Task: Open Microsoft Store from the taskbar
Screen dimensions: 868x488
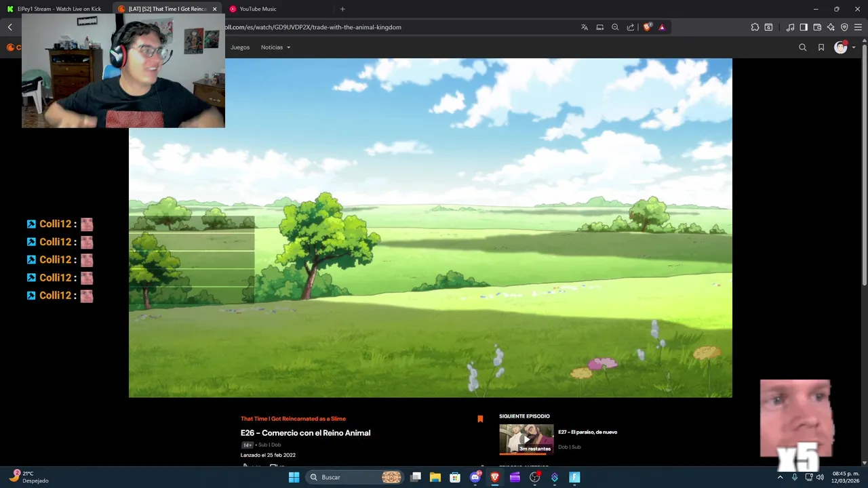Action: [x=455, y=477]
